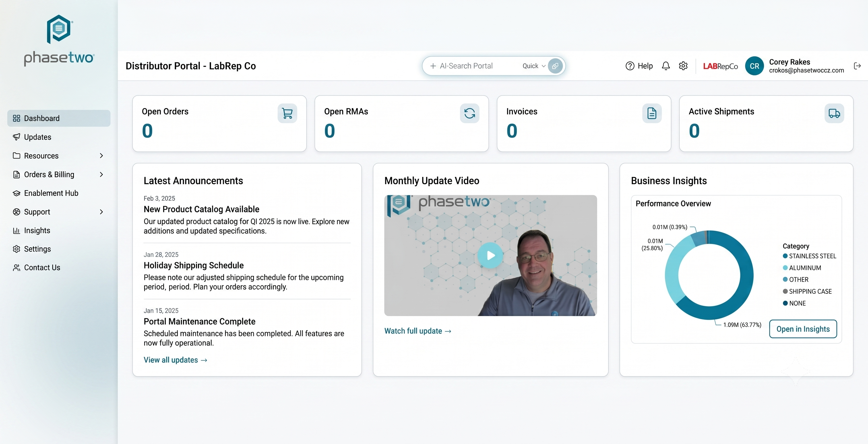Open settings via the header gear icon
This screenshot has height=444, width=868.
coord(683,66)
